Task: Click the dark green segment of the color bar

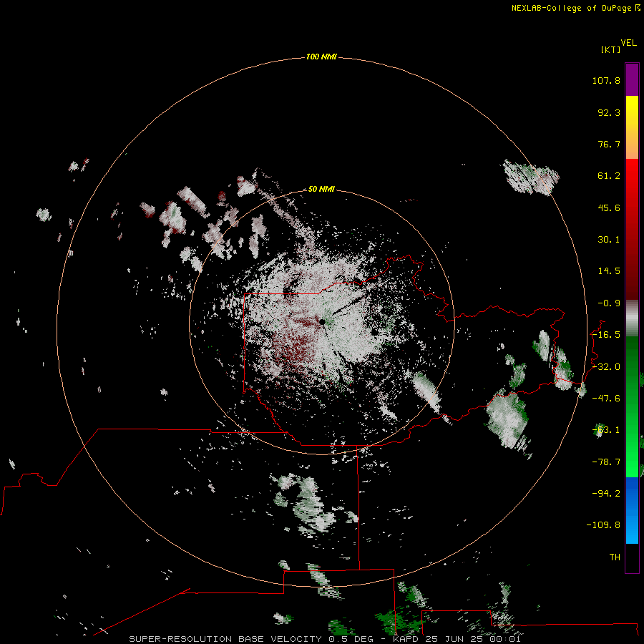Action: (632, 361)
